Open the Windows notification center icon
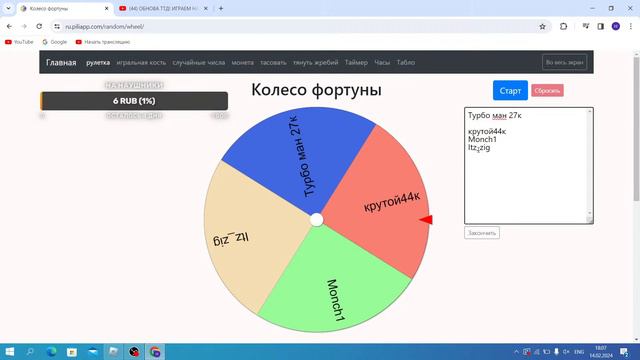 624,351
